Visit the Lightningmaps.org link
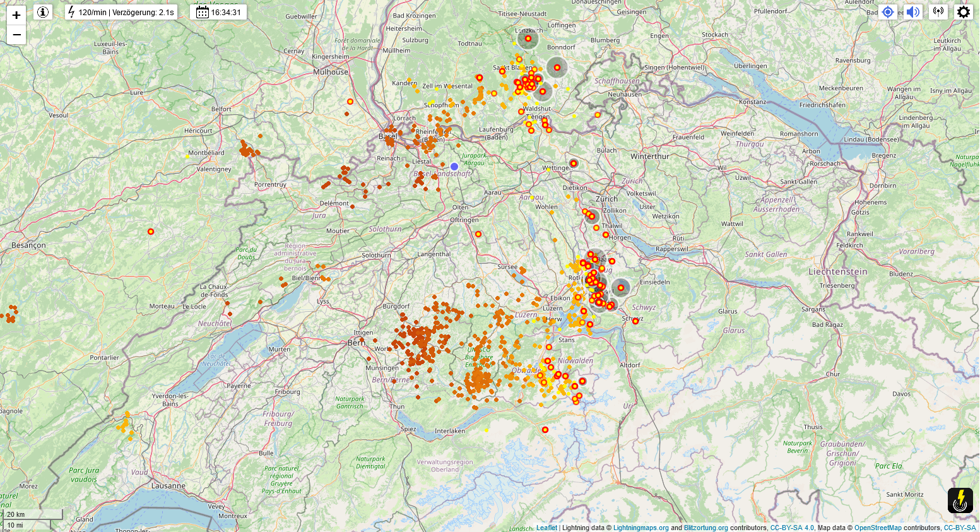Screen dimensions: 980x532 click(641, 528)
